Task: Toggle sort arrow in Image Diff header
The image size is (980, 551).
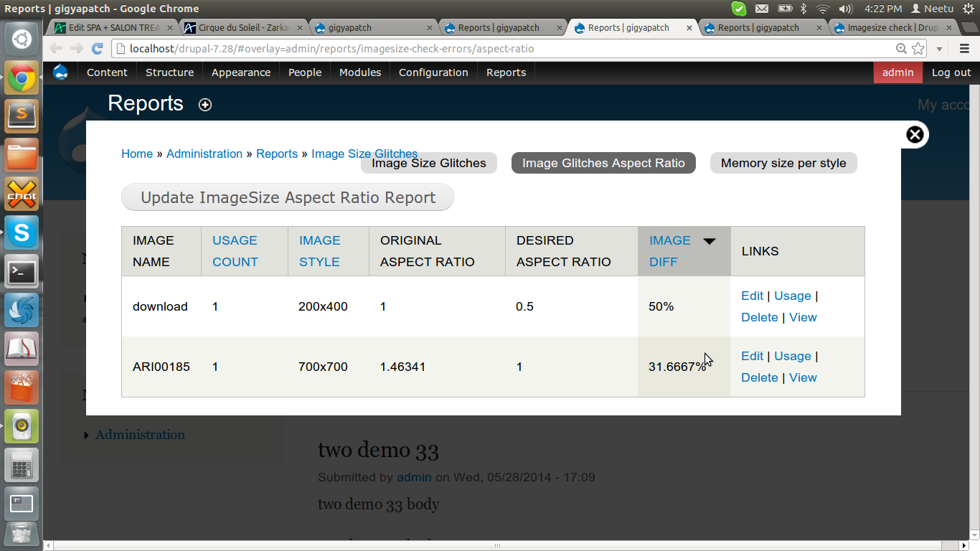Action: click(710, 241)
